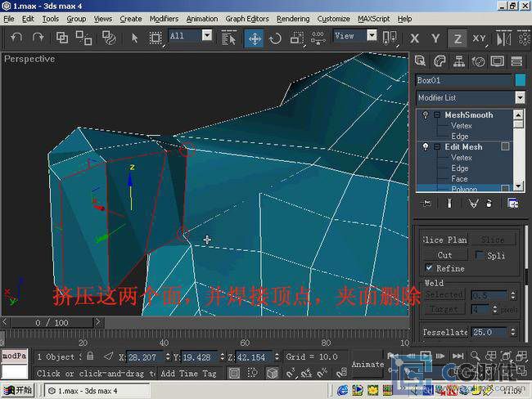
Task: Adjust the X coordinate spinner
Action: tap(167, 356)
